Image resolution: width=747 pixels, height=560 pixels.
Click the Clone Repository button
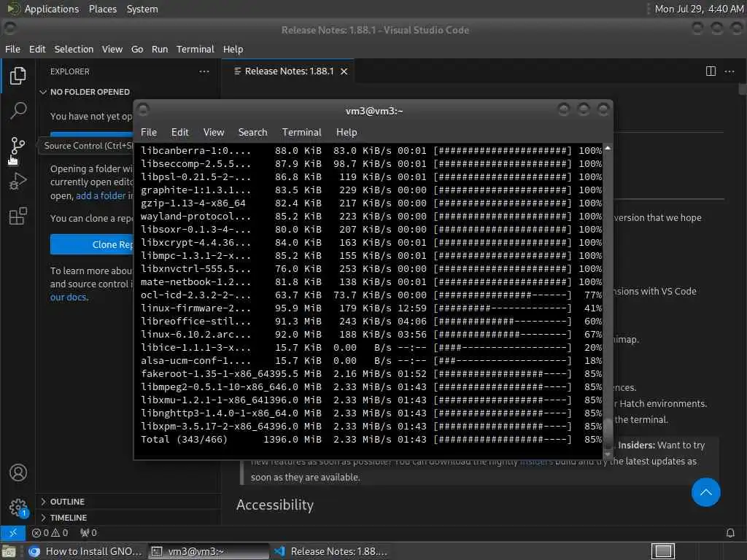point(92,244)
